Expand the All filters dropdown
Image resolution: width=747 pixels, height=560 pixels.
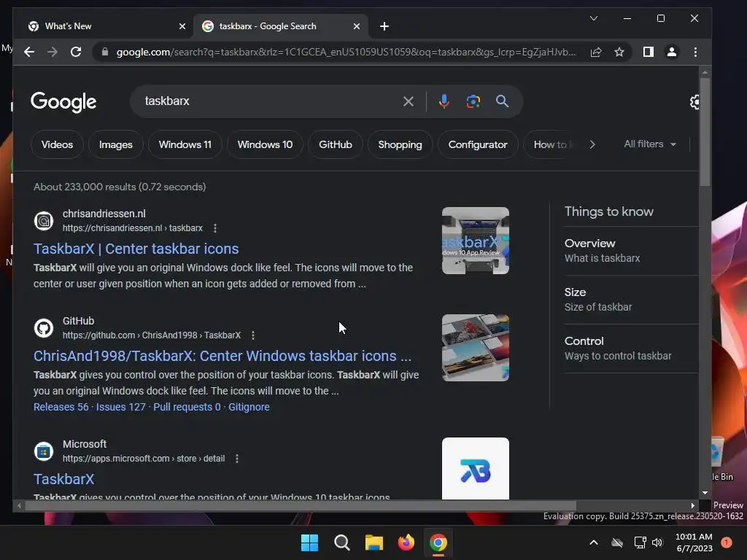(x=650, y=144)
